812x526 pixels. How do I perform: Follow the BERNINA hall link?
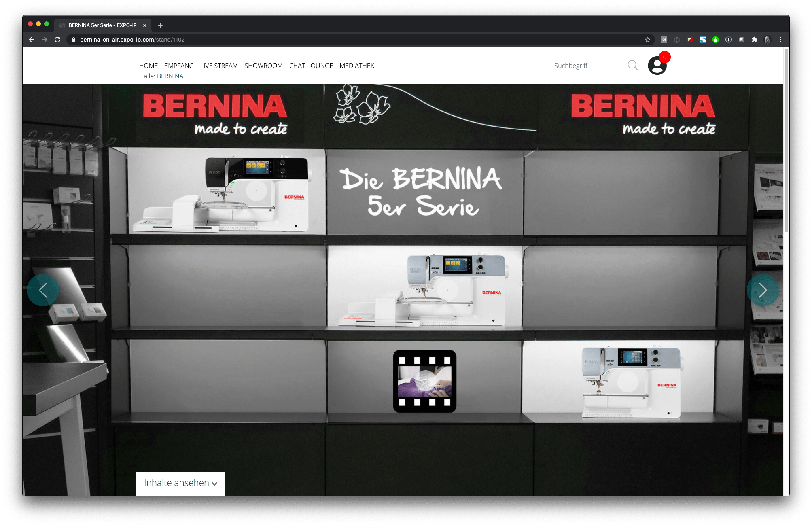170,76
